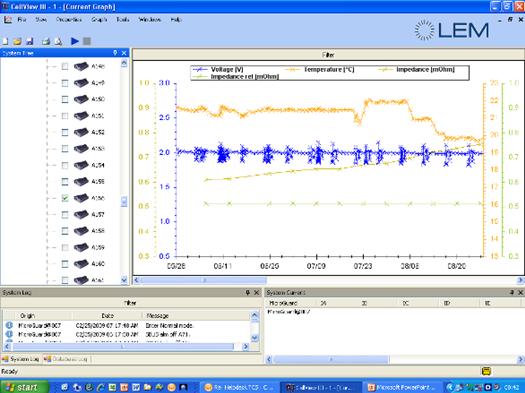Switch to the Database Log tab
The image size is (525, 393).
pyautogui.click(x=67, y=359)
